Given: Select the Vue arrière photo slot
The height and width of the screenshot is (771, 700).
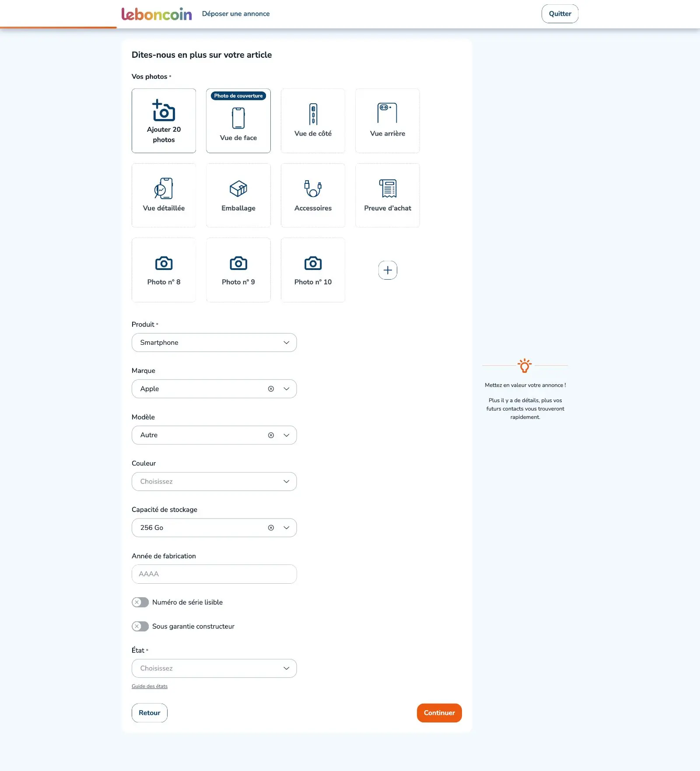Looking at the screenshot, I should point(388,121).
